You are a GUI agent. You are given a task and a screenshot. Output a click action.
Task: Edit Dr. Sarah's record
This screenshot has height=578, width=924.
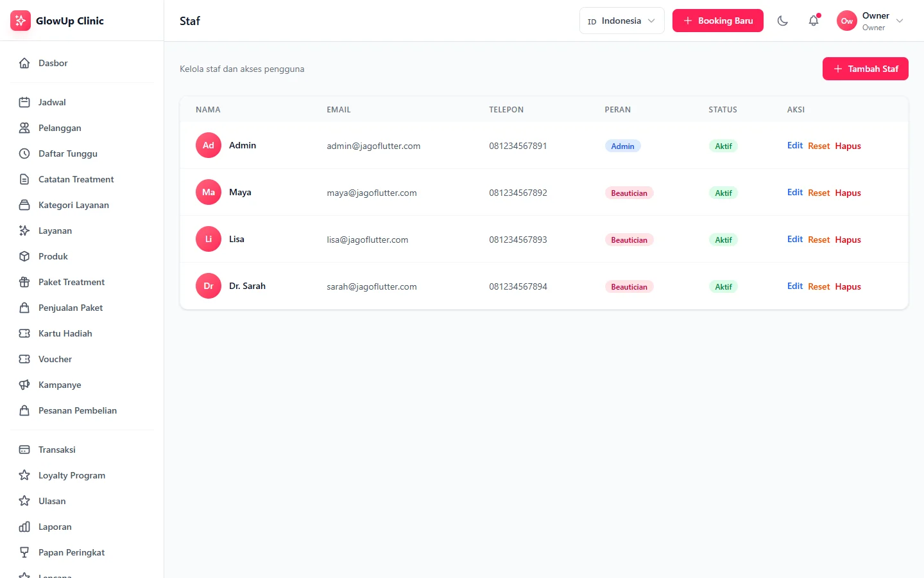point(795,286)
